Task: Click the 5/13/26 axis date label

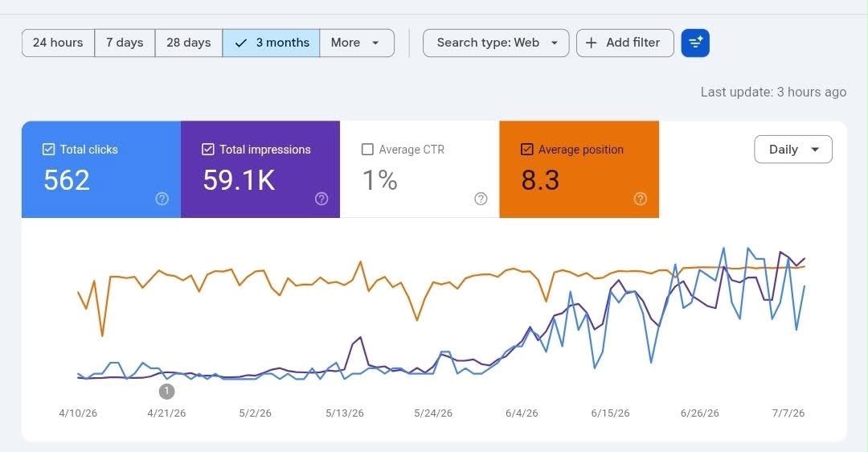Action: coord(345,413)
